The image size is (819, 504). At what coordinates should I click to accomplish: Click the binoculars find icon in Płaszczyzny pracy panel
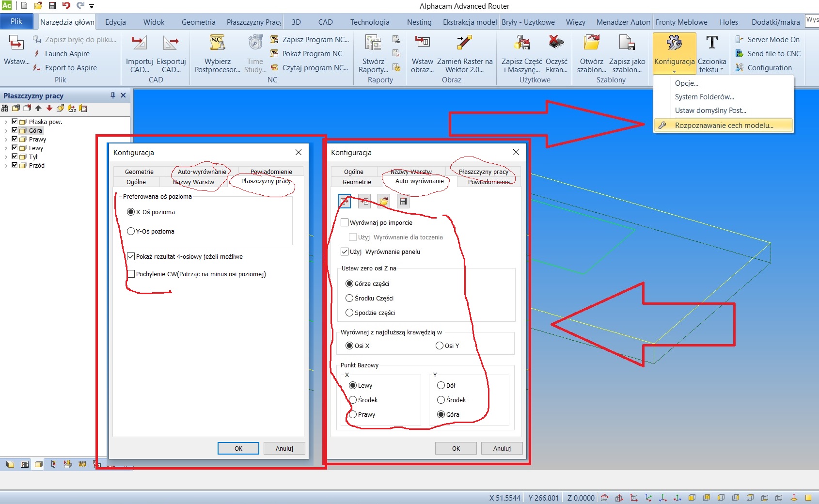5,109
